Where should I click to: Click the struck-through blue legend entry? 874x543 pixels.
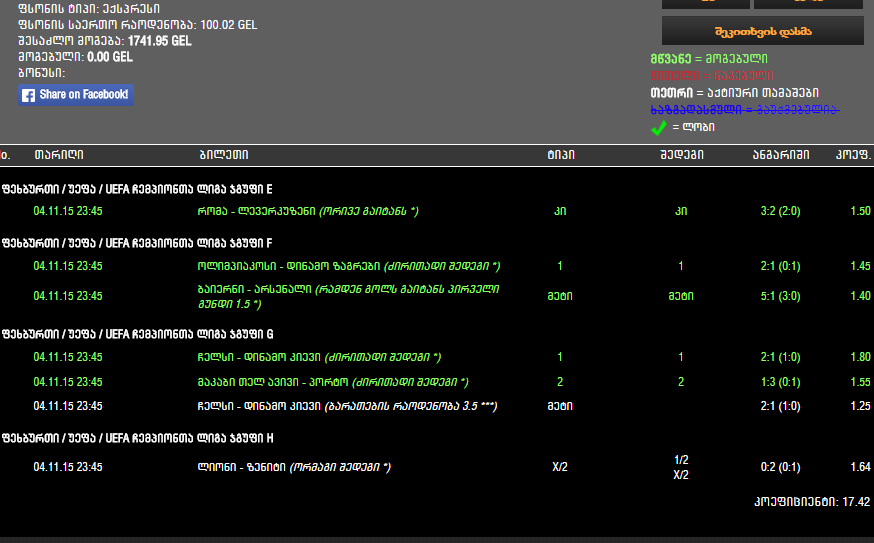pyautogui.click(x=745, y=110)
